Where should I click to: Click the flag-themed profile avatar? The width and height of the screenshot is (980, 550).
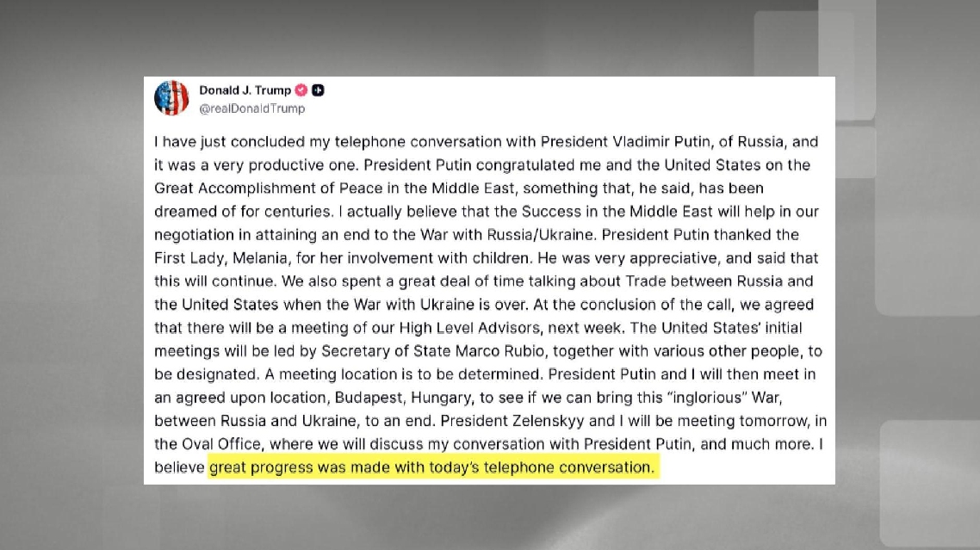pos(171,98)
